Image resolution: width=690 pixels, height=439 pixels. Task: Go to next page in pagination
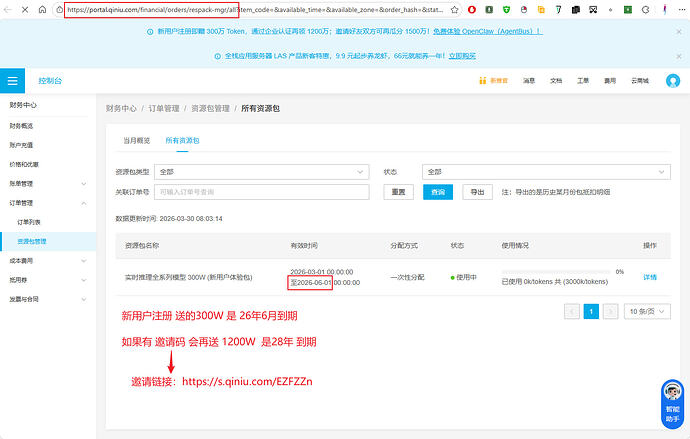[609, 311]
